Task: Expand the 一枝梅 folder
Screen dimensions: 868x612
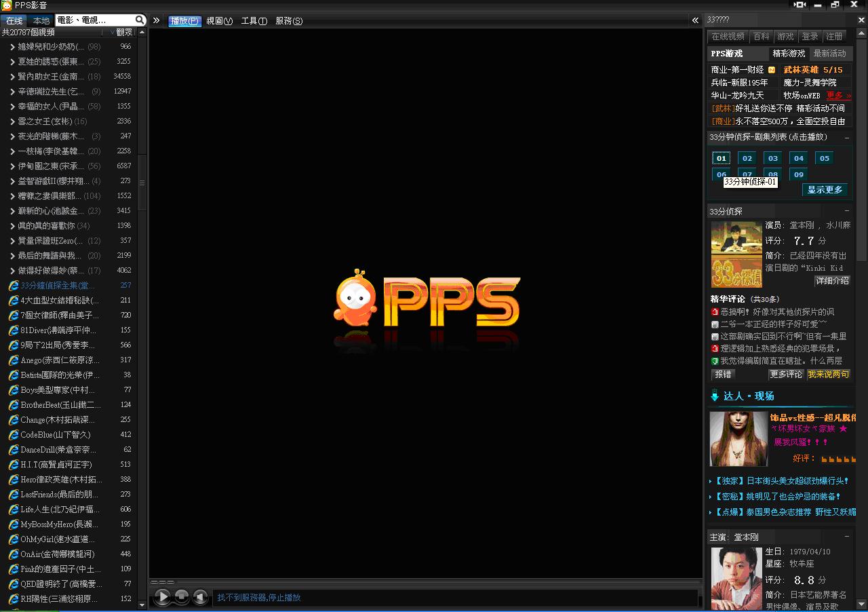Action: [x=12, y=151]
